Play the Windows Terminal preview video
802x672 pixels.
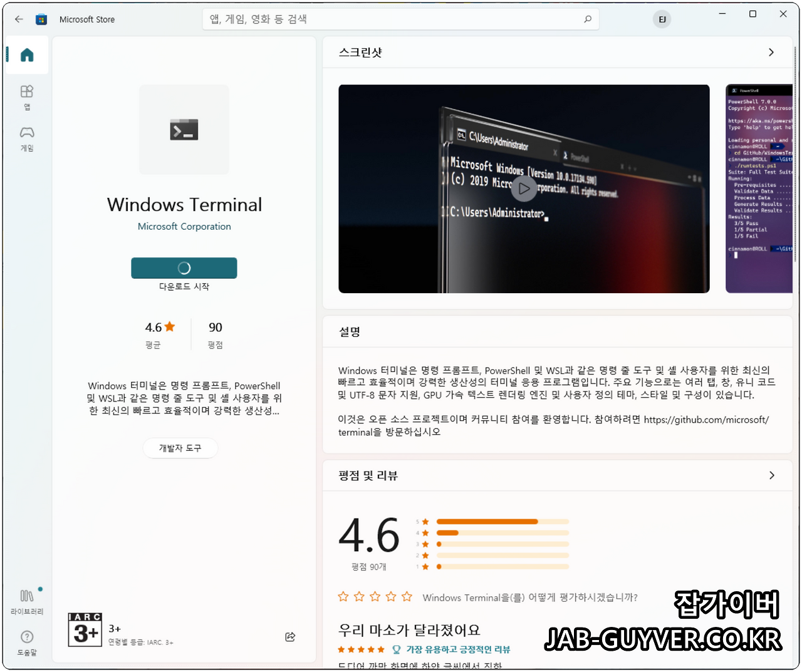point(524,188)
